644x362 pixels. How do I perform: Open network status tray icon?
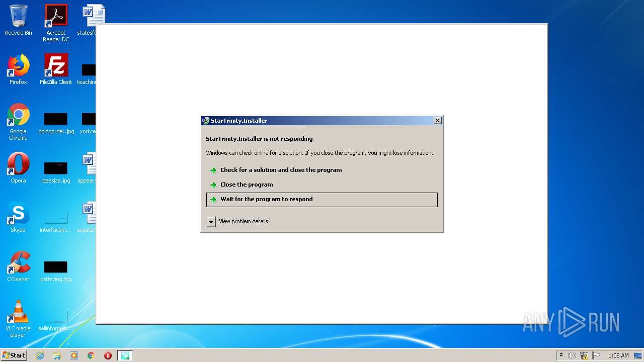pos(584,355)
